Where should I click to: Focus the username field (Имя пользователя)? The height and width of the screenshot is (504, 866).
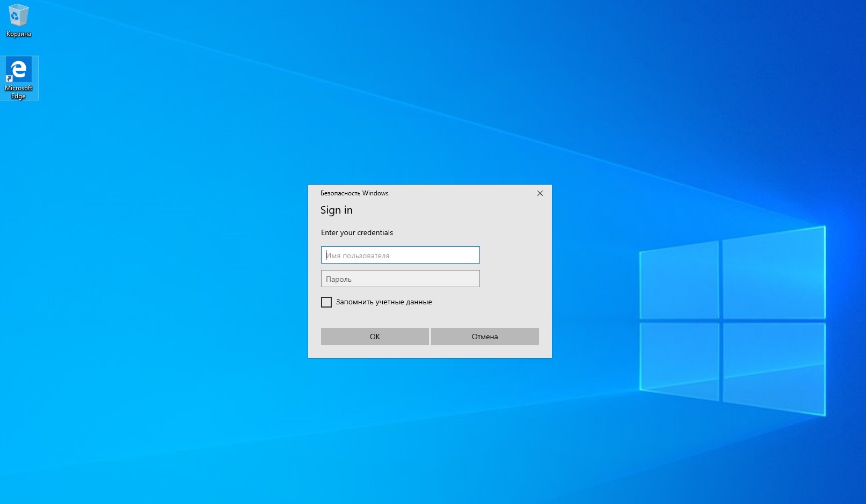click(400, 255)
